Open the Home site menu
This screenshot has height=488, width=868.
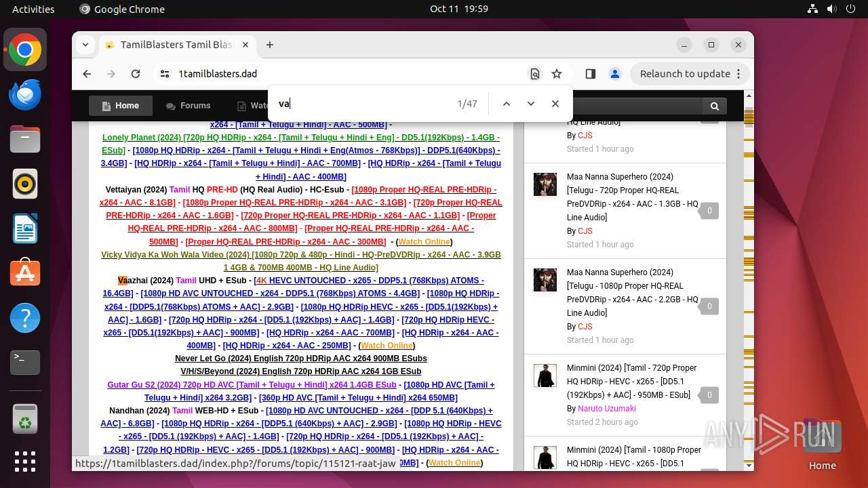(x=121, y=106)
